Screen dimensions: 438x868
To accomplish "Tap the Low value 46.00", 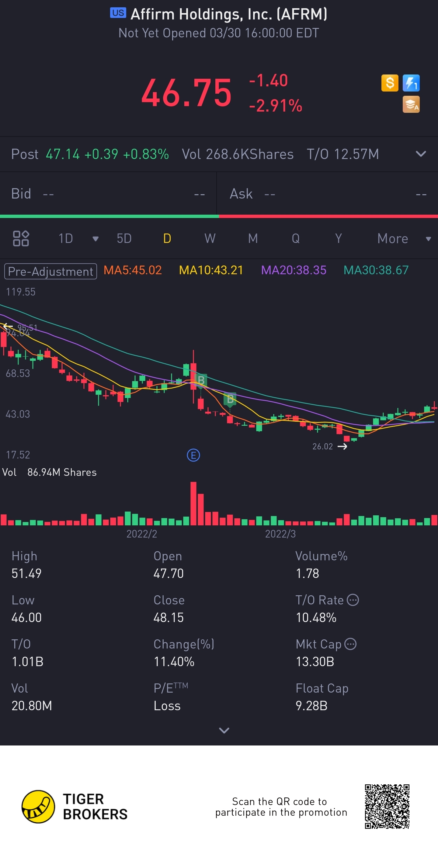I will coord(26,618).
